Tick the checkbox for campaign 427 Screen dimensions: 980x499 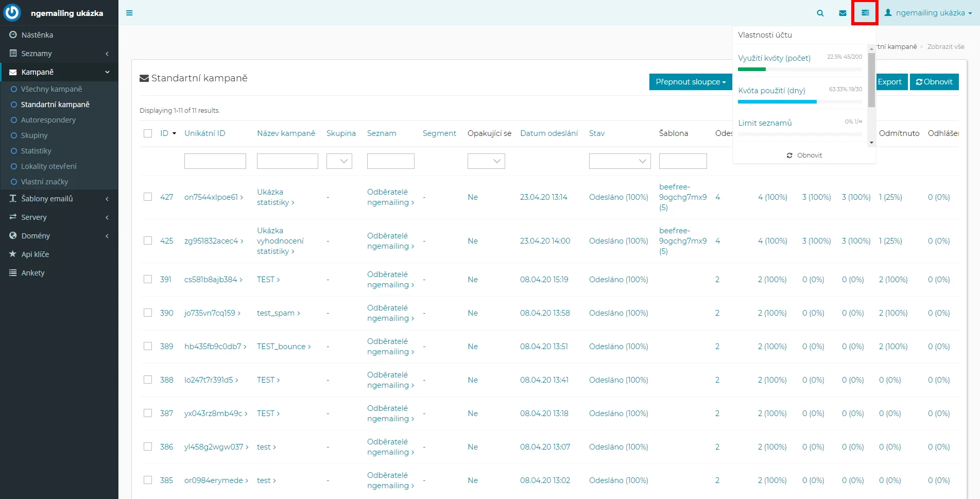coord(148,197)
